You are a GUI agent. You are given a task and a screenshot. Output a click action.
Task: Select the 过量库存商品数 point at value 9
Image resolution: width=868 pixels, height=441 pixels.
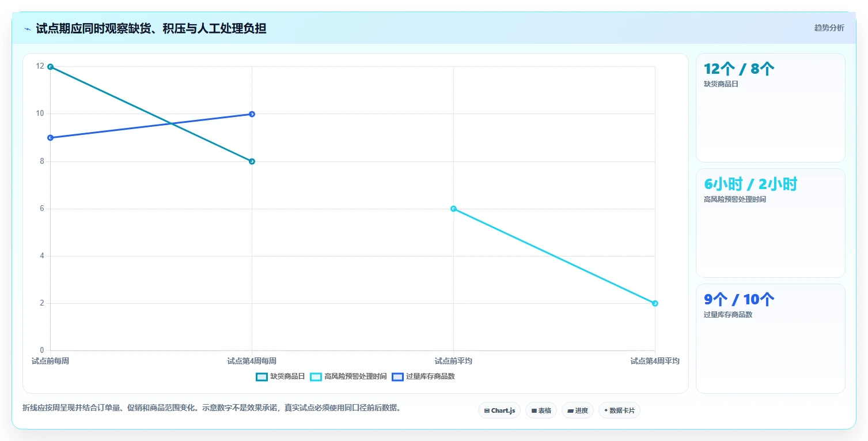click(51, 138)
